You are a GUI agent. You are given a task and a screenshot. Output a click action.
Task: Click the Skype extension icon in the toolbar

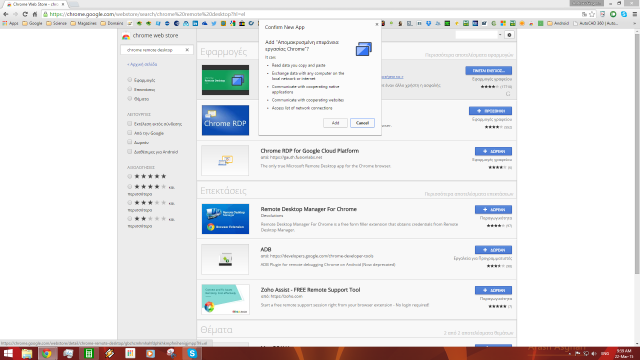624,14
